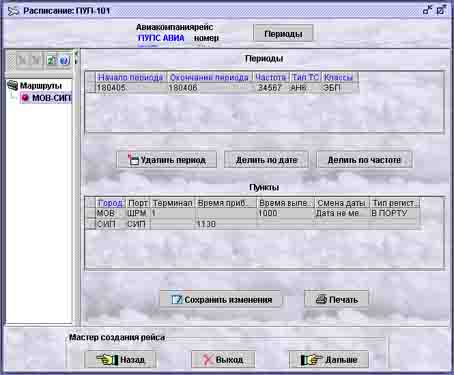Click the Тип ТС column header

click(305, 77)
